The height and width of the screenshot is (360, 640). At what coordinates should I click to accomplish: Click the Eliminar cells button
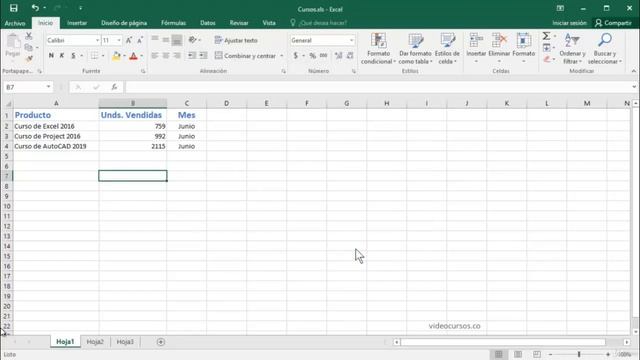pos(499,49)
